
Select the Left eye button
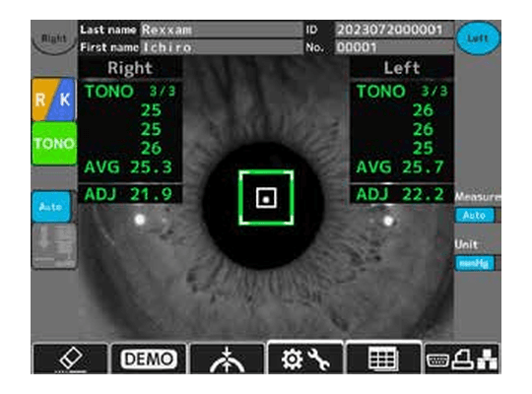click(x=478, y=38)
